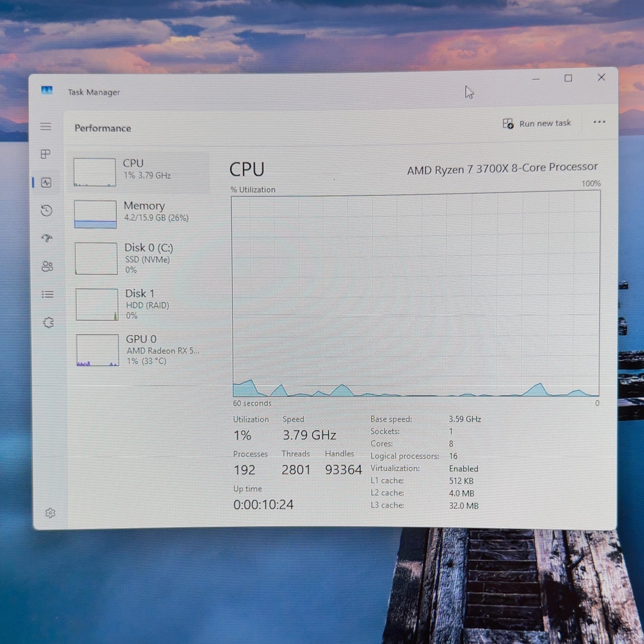This screenshot has width=644, height=644.
Task: Click the Memory mini graph thumbnail
Action: tap(95, 214)
